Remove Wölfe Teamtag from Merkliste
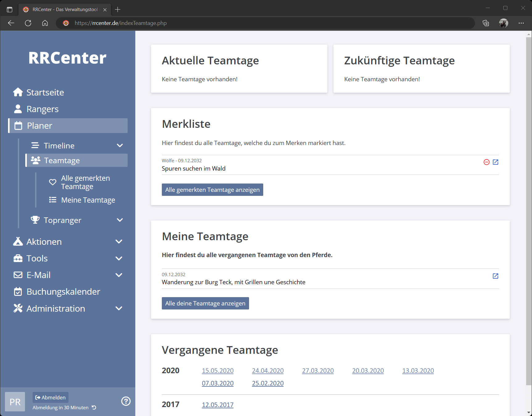532x416 pixels. pos(486,162)
